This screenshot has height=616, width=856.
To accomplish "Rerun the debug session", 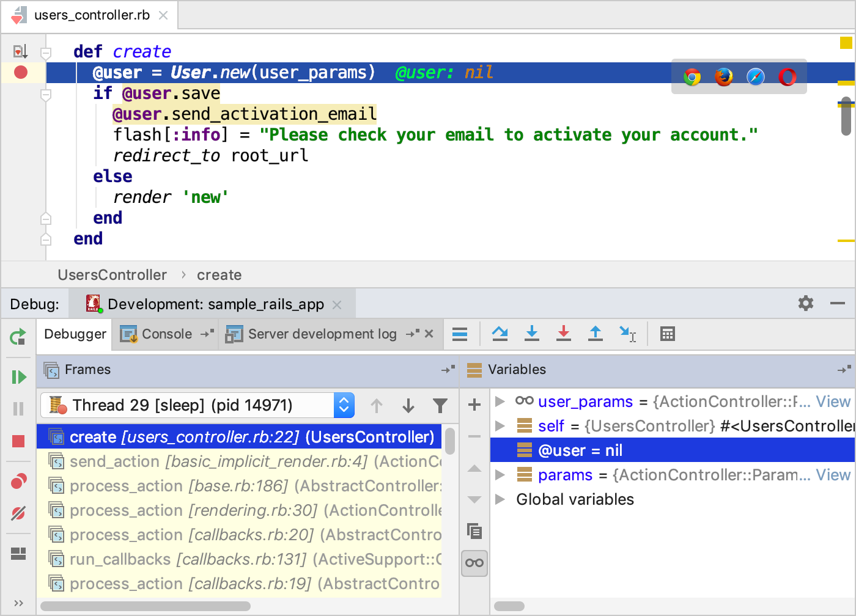I will coord(18,337).
